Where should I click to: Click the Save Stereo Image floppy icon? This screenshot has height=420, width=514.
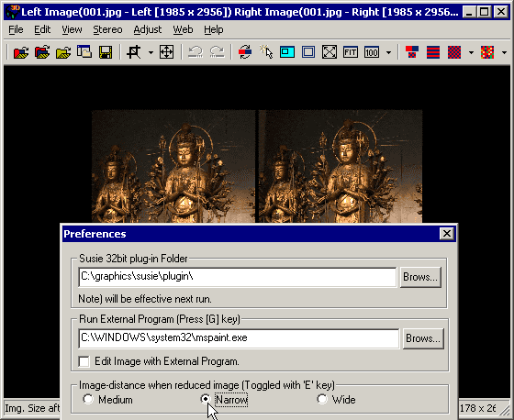(x=106, y=52)
